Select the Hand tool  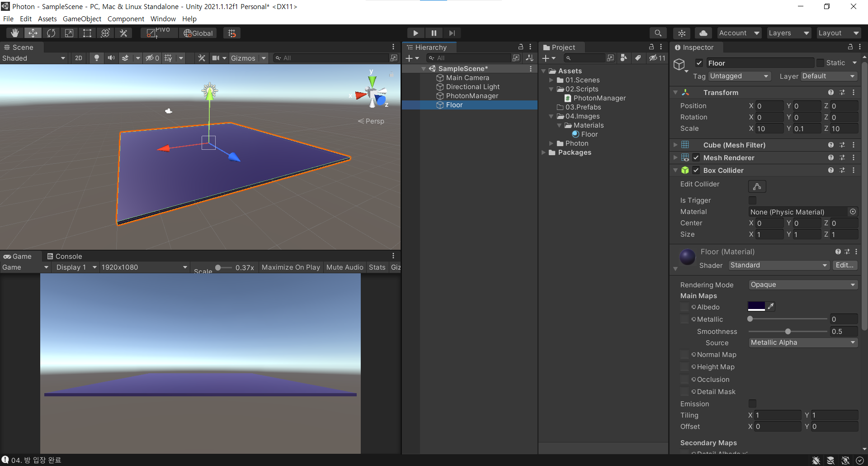click(x=15, y=33)
